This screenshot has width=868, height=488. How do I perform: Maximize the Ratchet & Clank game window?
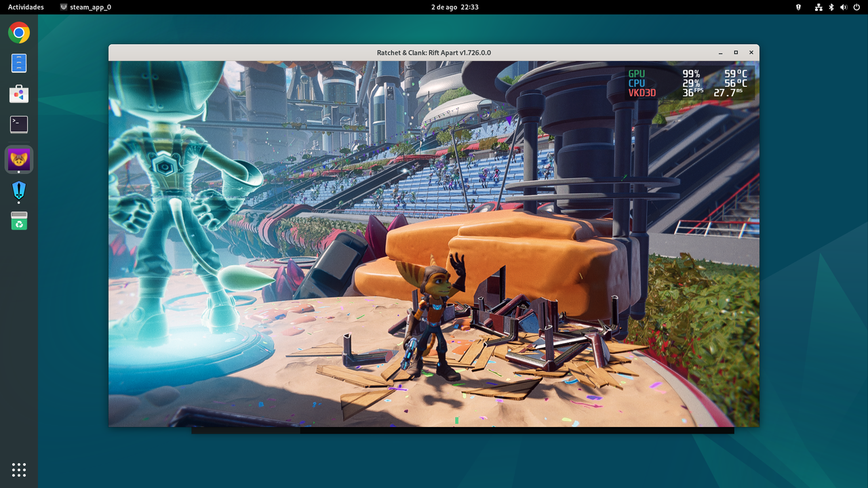[736, 53]
